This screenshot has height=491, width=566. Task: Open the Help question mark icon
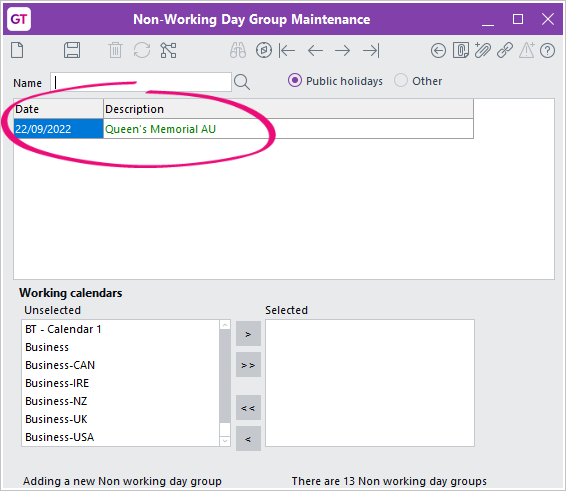tap(547, 51)
